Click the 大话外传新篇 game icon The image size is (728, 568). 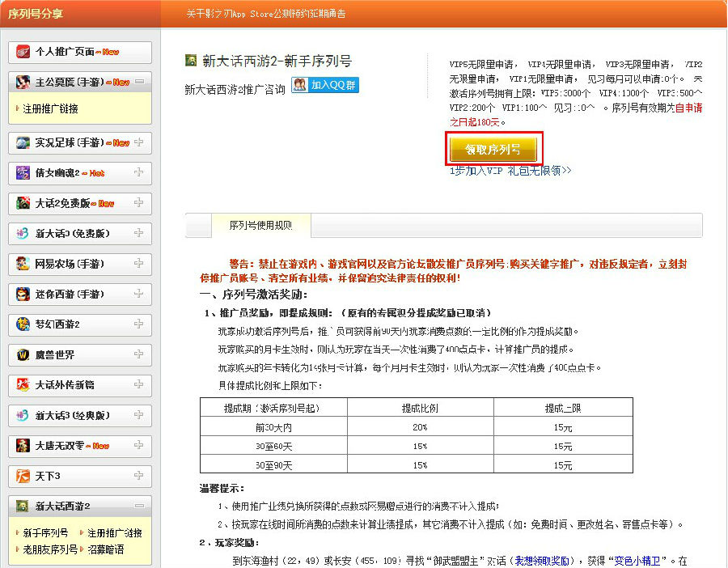[x=23, y=385]
